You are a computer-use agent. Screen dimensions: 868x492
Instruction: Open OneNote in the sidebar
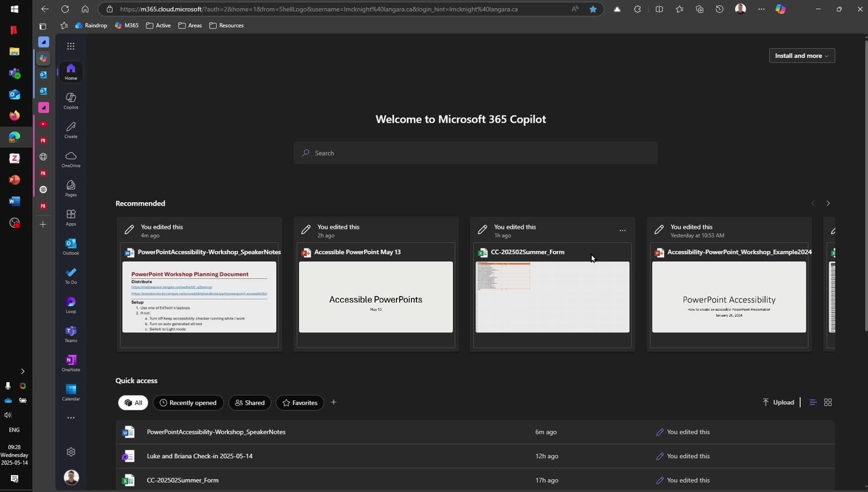click(71, 363)
